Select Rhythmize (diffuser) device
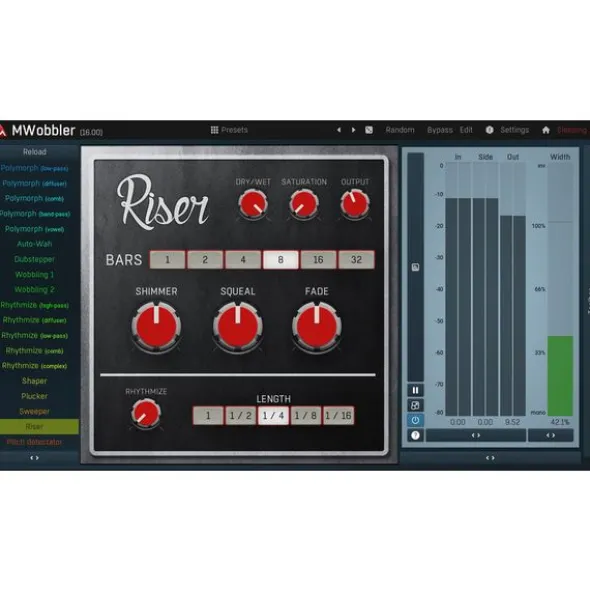Image resolution: width=590 pixels, height=591 pixels. pos(35,320)
